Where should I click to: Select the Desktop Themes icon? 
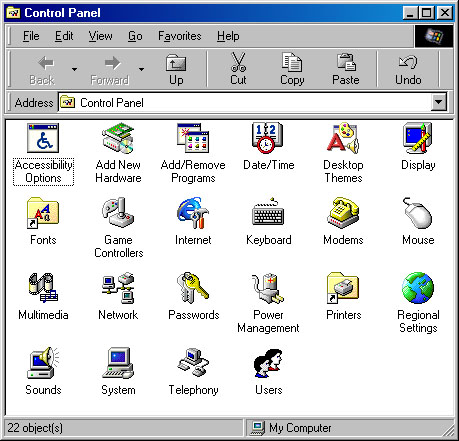(x=343, y=138)
